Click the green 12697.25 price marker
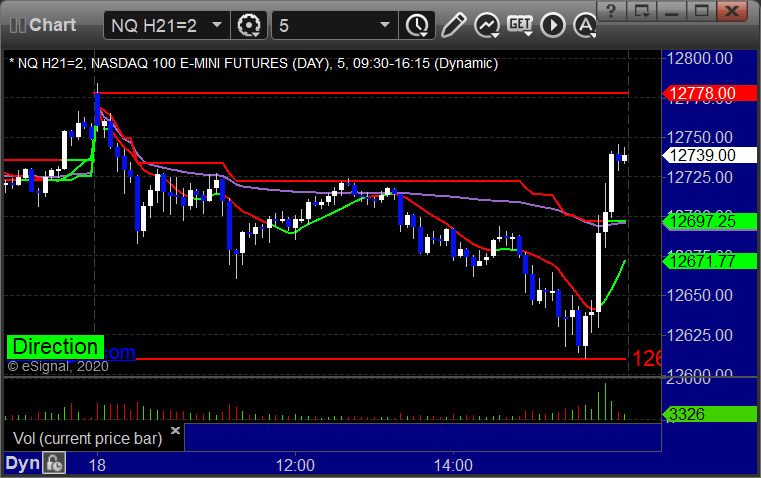Viewport: 761px width, 478px height. [710, 221]
